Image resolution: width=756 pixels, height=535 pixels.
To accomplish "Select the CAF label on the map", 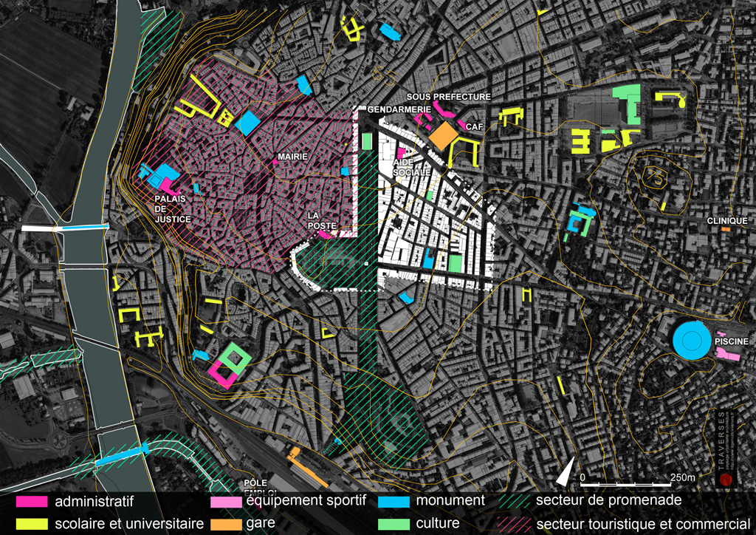I will 475,127.
